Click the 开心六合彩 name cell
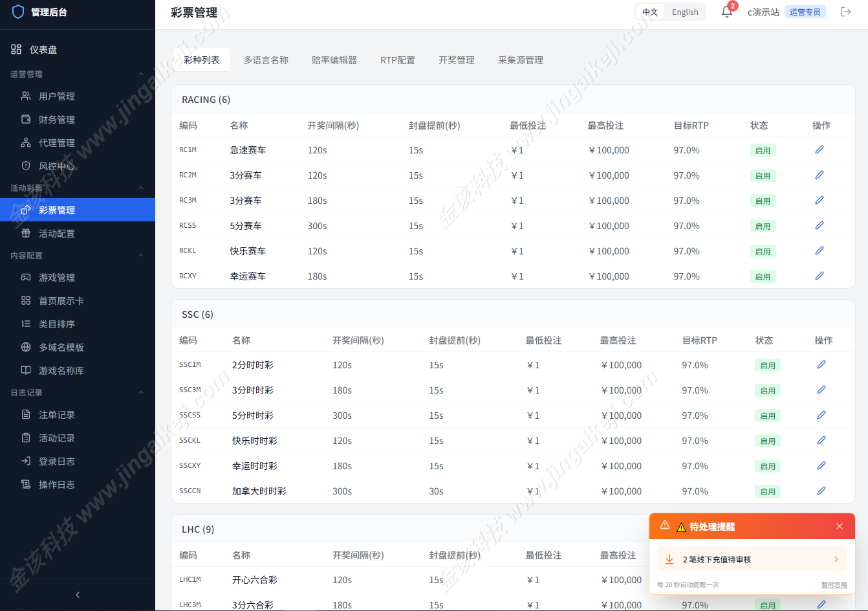Image resolution: width=868 pixels, height=611 pixels. point(255,580)
